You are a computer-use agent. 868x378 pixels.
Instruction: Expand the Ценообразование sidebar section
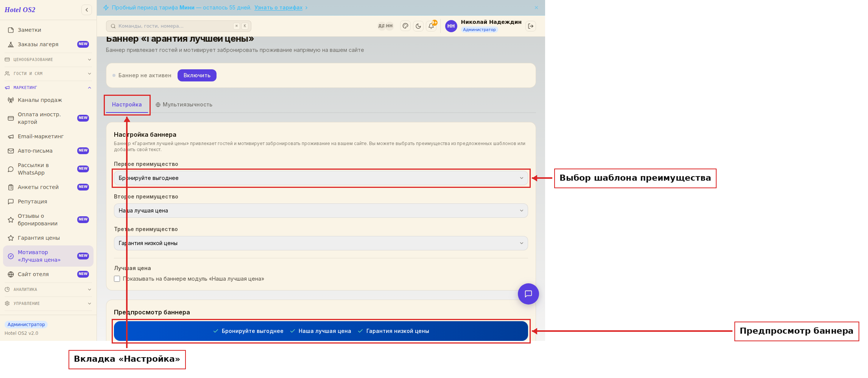pyautogui.click(x=48, y=59)
